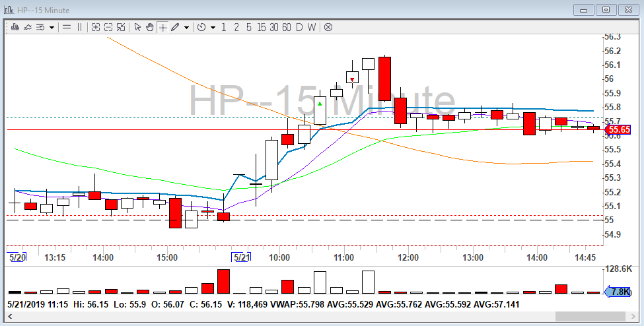Expand dropdown beside the clock icon

pos(213,28)
